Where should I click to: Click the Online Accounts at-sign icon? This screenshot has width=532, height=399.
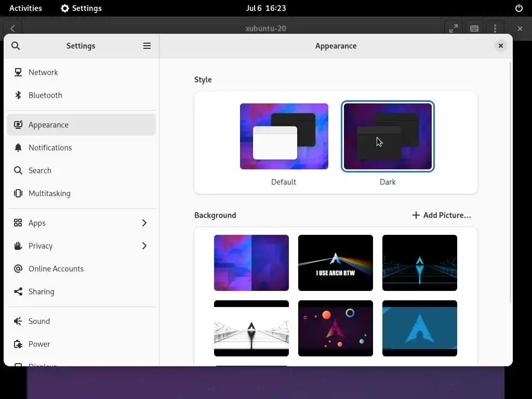tap(18, 269)
